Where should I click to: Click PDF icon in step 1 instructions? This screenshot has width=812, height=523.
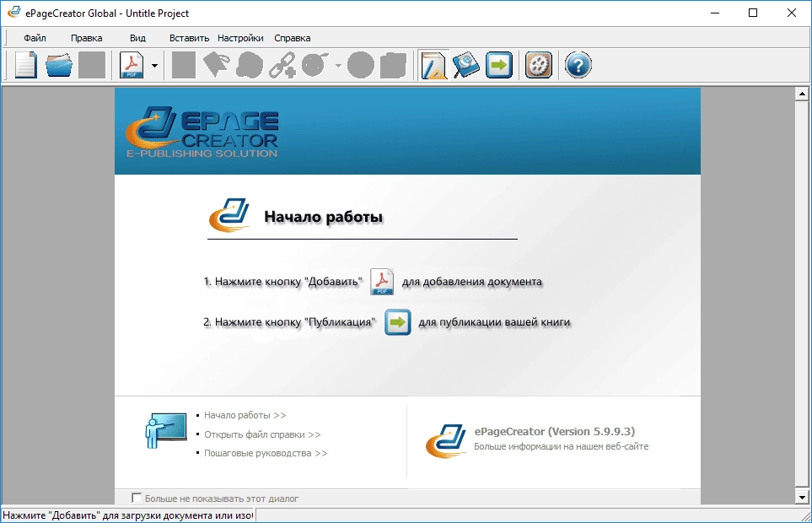(x=382, y=282)
